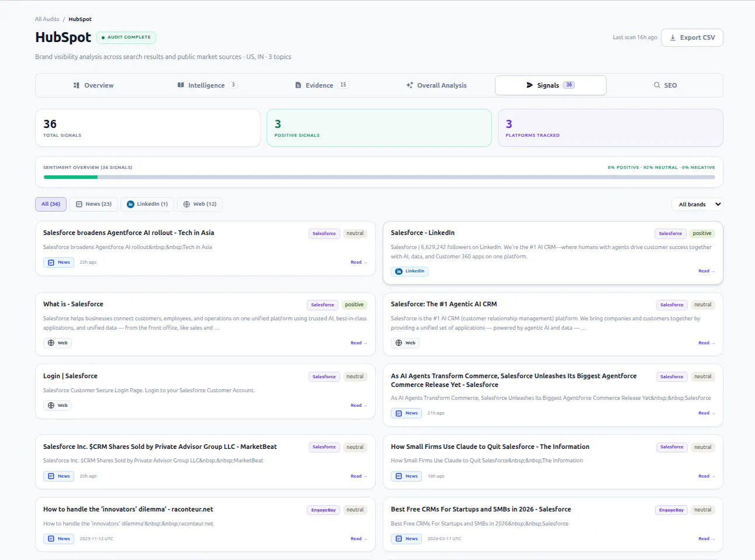The width and height of the screenshot is (755, 560).
Task: Open the Overview tab
Action: pyautogui.click(x=93, y=85)
